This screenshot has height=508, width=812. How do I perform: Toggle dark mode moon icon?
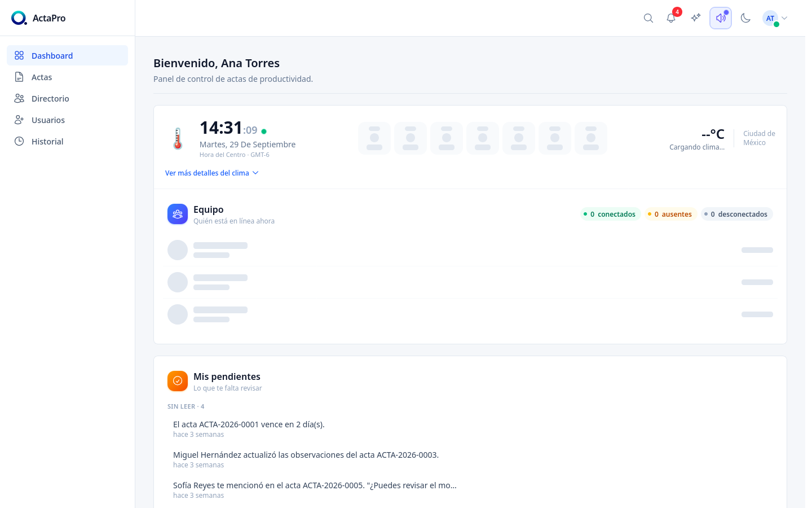pos(745,18)
